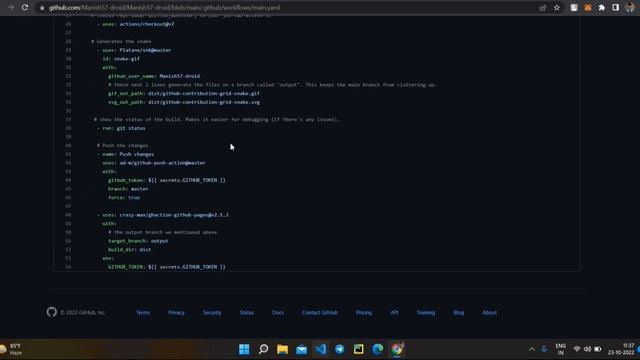This screenshot has height=360, width=640.
Task: Open the MetaMask fox extension
Action: tap(588, 8)
